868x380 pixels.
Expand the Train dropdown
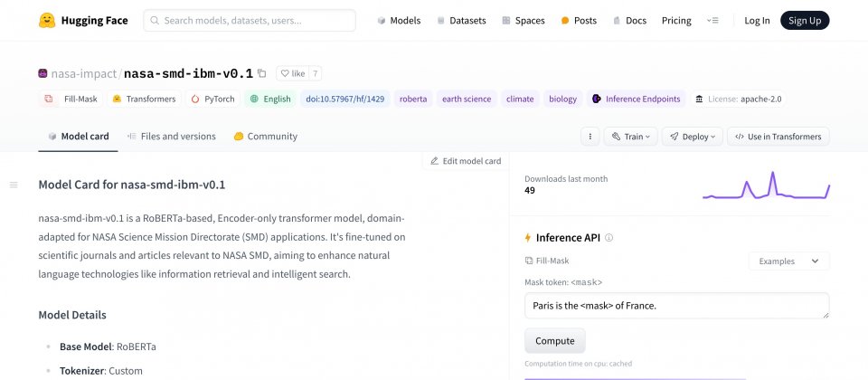coord(630,137)
